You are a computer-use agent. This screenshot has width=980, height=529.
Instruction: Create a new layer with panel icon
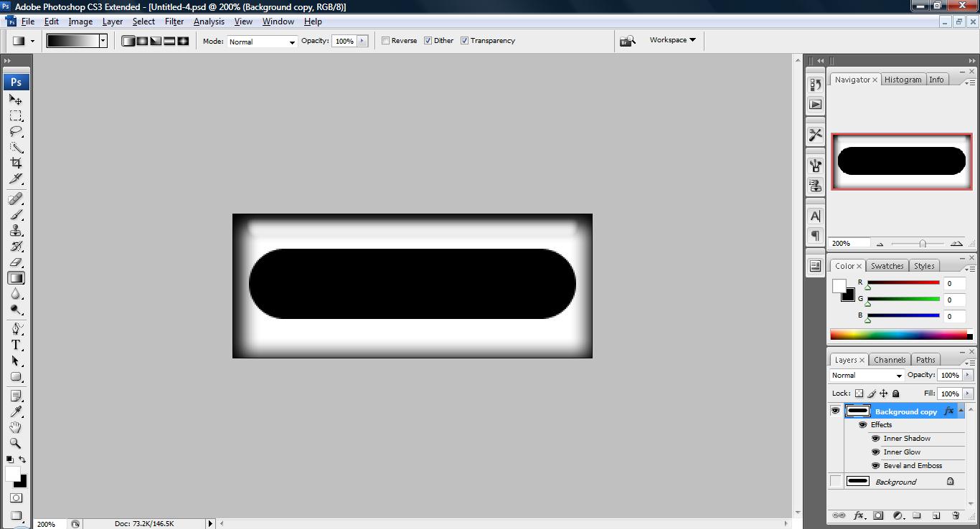[x=936, y=515]
